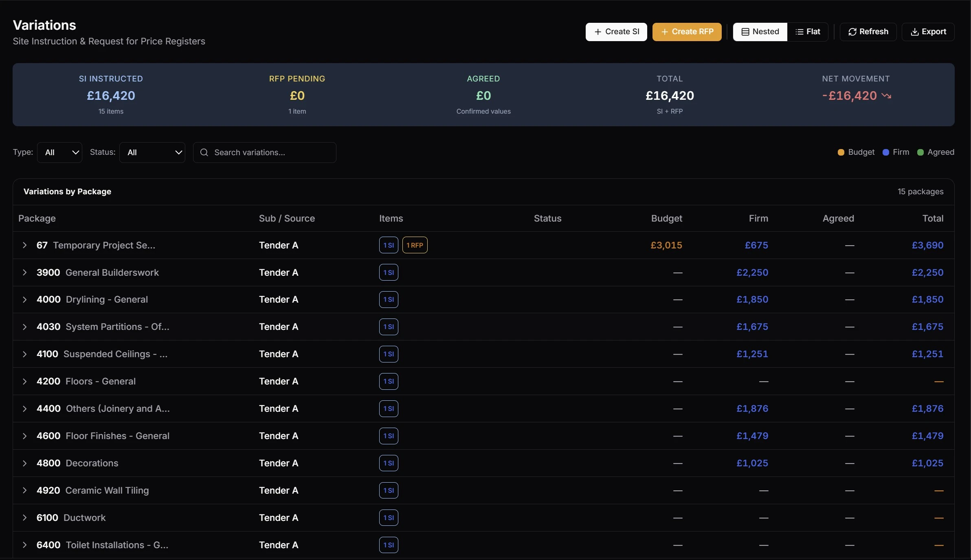Click the orange Budget legend dot
This screenshot has width=971, height=560.
[841, 152]
